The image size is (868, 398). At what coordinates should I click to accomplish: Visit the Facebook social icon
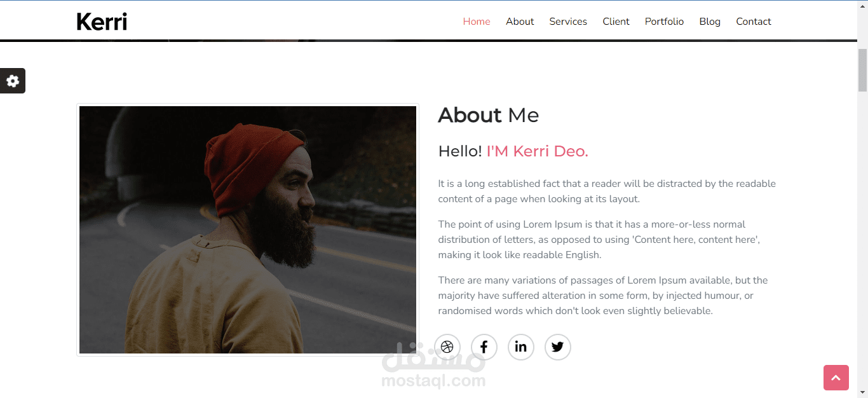click(x=484, y=347)
